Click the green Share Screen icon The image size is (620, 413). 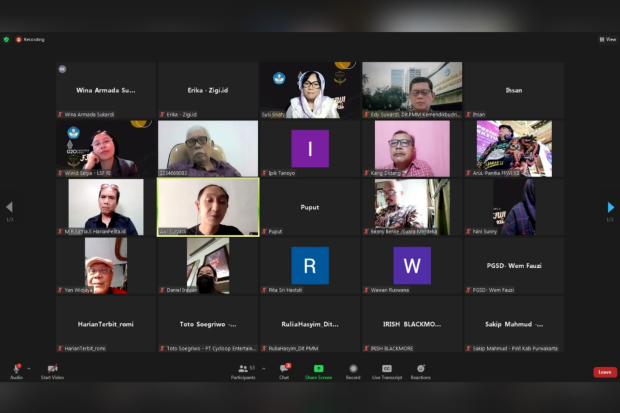click(x=318, y=369)
